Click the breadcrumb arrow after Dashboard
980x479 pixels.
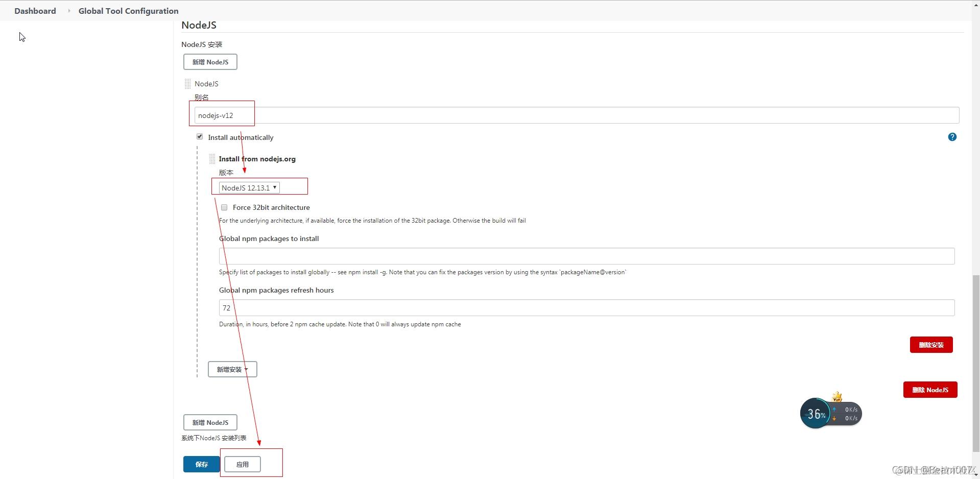point(69,11)
